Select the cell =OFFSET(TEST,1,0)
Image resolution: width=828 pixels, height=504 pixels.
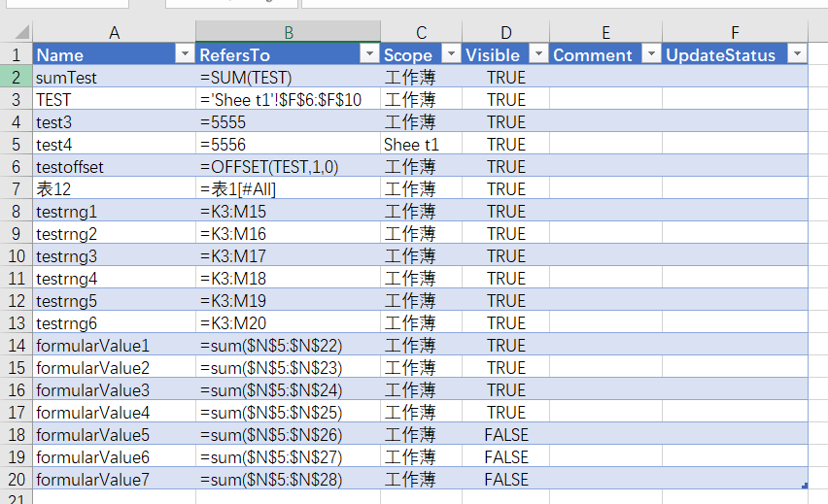tap(289, 167)
